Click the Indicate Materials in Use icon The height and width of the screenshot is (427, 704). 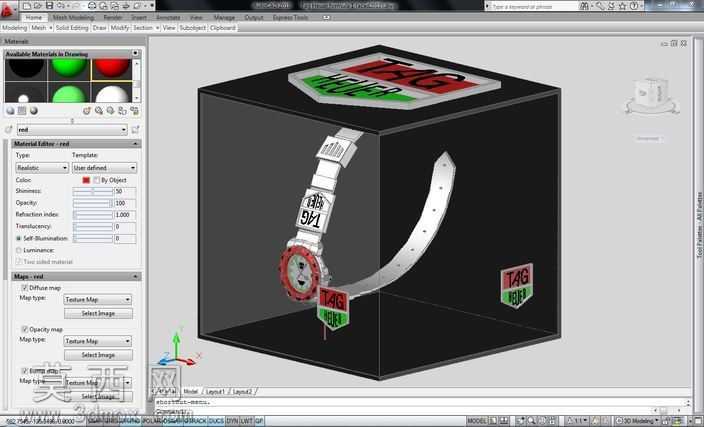tap(110, 110)
